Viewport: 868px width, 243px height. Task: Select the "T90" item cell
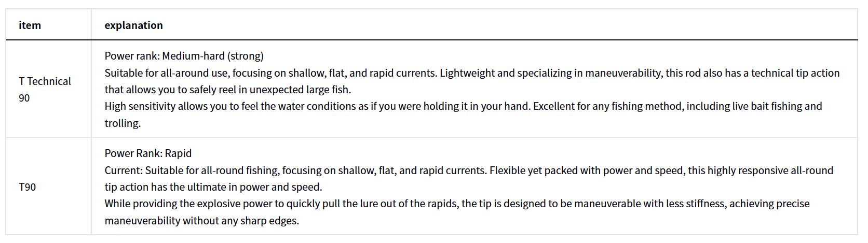tap(28, 187)
